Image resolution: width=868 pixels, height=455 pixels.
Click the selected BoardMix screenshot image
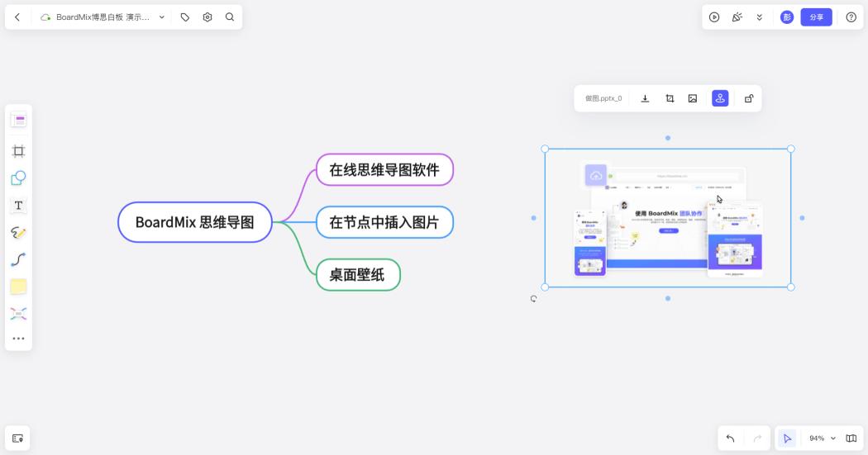click(x=668, y=218)
